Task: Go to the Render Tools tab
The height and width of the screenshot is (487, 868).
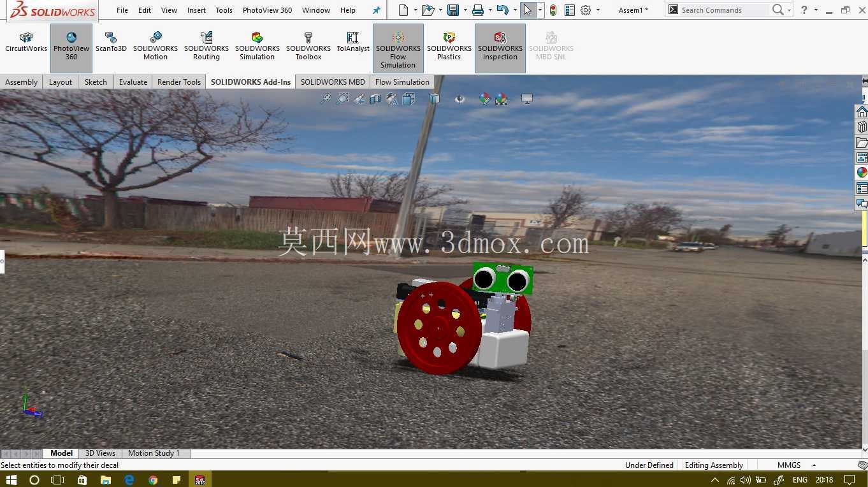Action: [x=179, y=82]
